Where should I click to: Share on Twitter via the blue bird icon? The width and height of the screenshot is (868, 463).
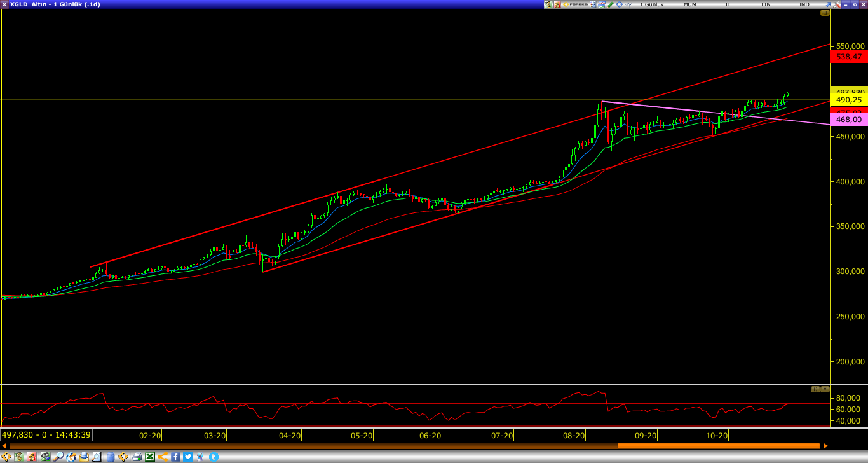[x=187, y=457]
